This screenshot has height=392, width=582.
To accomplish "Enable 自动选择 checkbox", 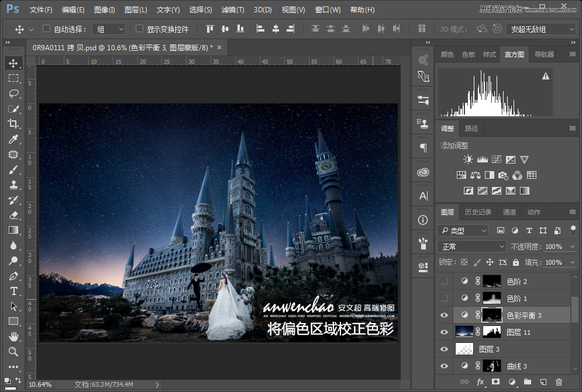I will click(x=46, y=29).
